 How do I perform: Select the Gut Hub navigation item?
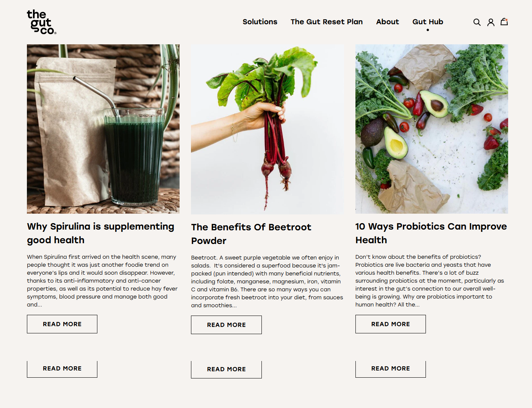pos(428,22)
